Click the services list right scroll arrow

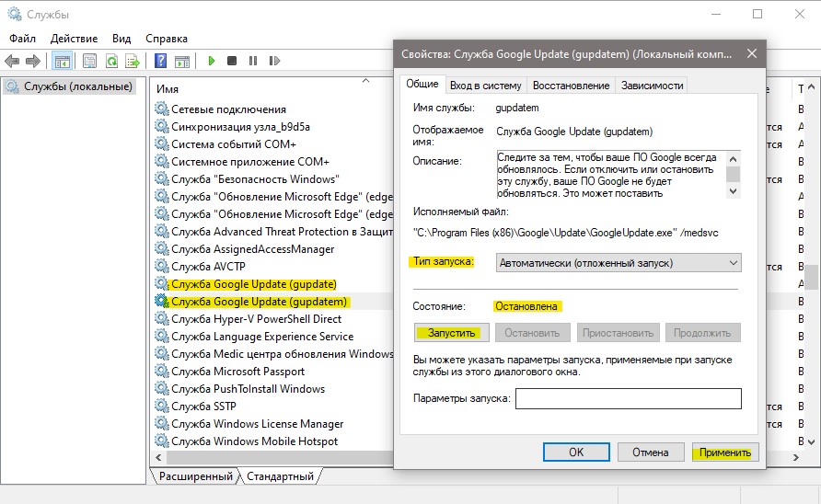[796, 457]
